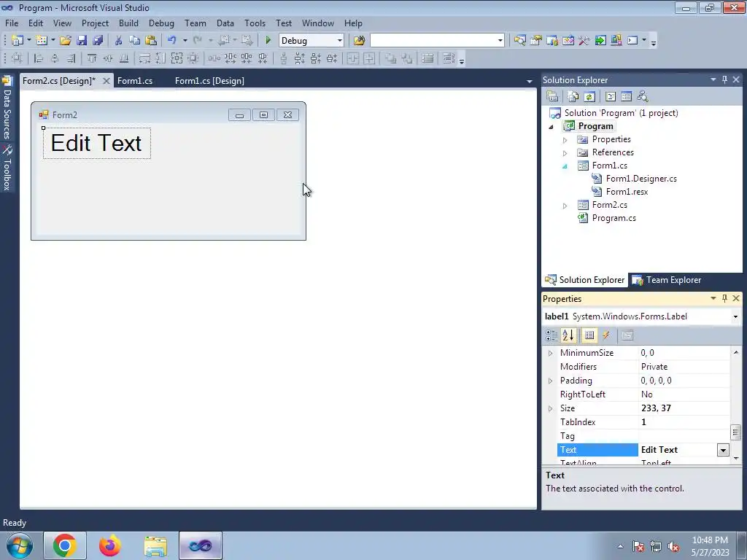This screenshot has height=560, width=747.
Task: Open Start Page via green arrow icon
Action: pyautogui.click(x=600, y=41)
